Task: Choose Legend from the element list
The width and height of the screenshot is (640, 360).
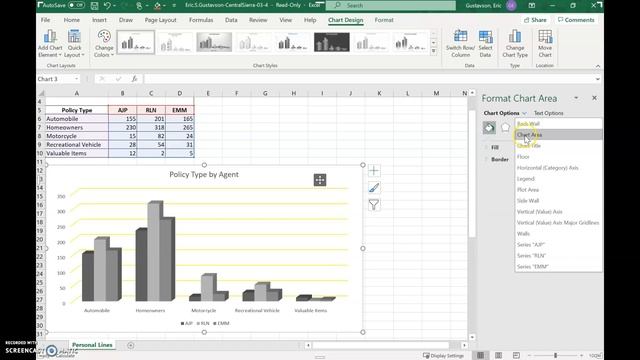Action: click(559, 179)
